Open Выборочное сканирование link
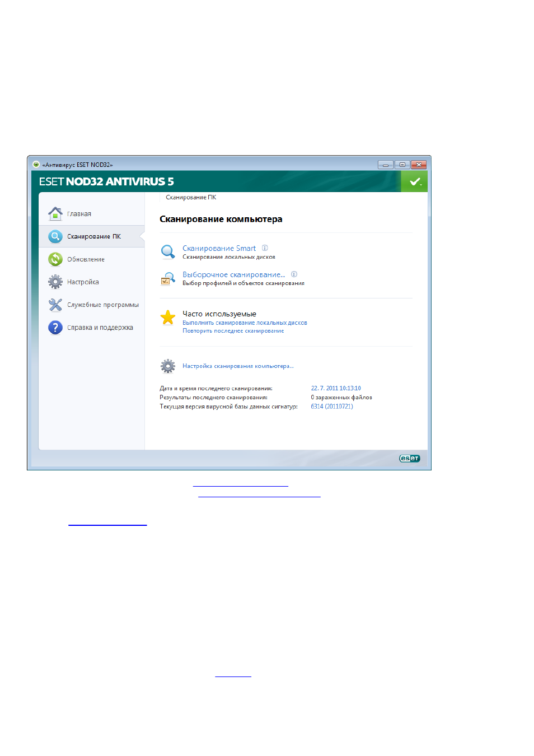The width and height of the screenshot is (534, 756). (233, 274)
